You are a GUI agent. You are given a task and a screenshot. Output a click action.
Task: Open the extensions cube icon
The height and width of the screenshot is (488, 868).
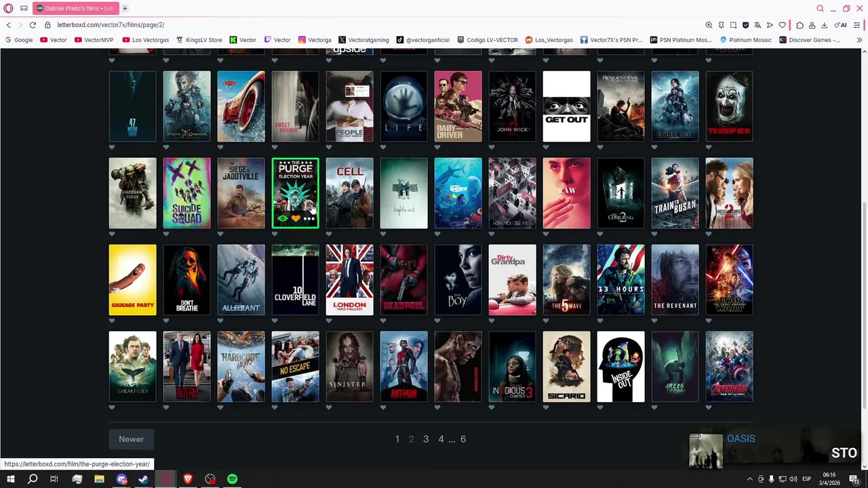pos(800,25)
